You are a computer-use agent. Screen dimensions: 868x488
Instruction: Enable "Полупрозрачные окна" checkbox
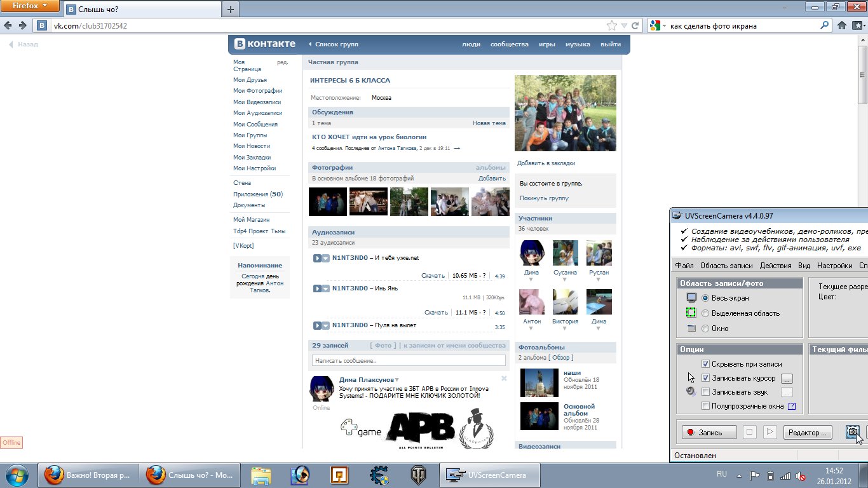click(705, 406)
